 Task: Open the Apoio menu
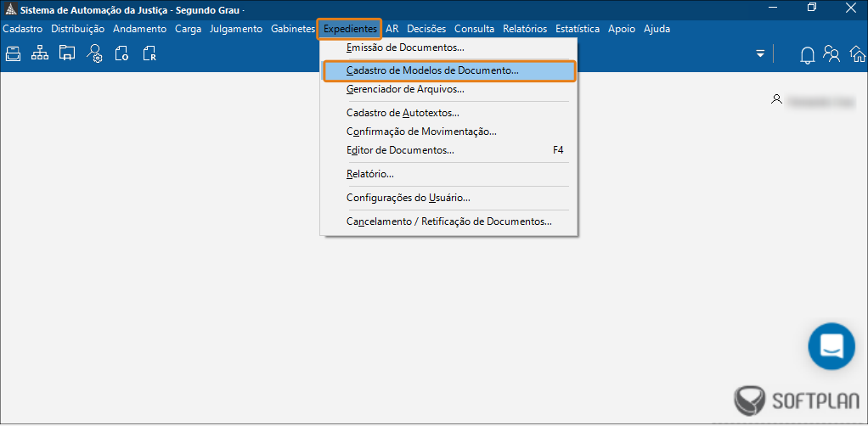(x=622, y=29)
